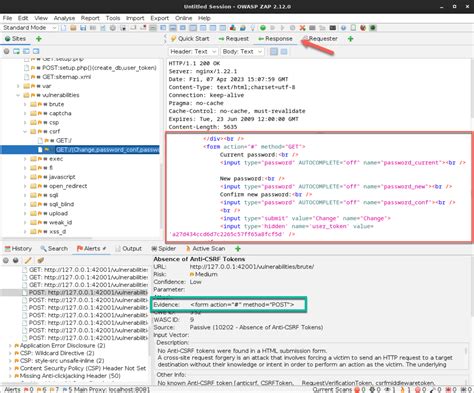Click the second view toggle beside Body dropdown
The width and height of the screenshot is (474, 393).
coord(284,52)
